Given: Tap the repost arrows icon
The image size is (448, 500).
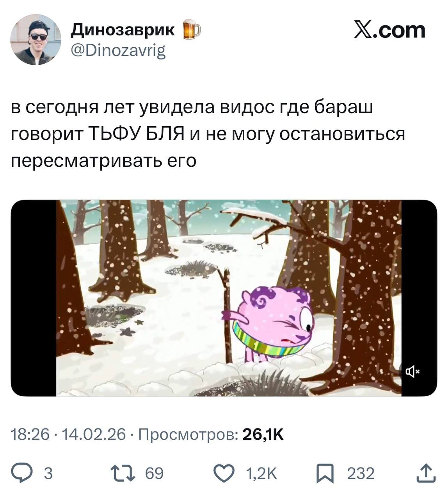Looking at the screenshot, I should pos(123,473).
